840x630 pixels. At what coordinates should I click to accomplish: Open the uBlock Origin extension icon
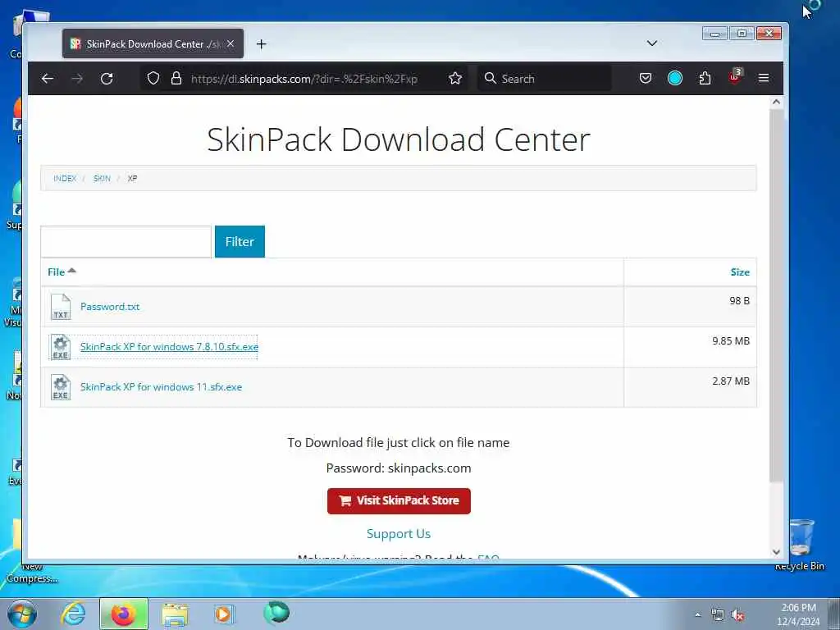735,77
